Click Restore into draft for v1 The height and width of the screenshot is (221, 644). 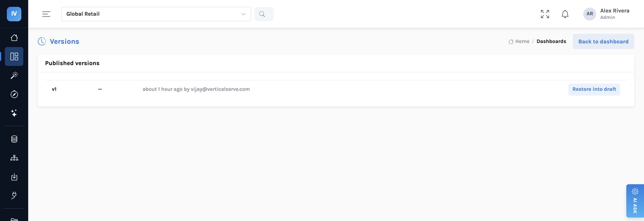coord(594,89)
